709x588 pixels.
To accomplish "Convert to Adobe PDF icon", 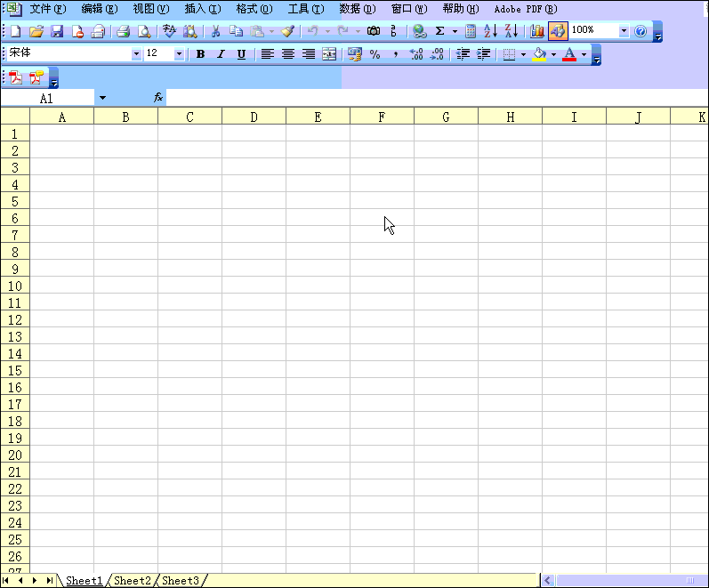I will point(16,77).
